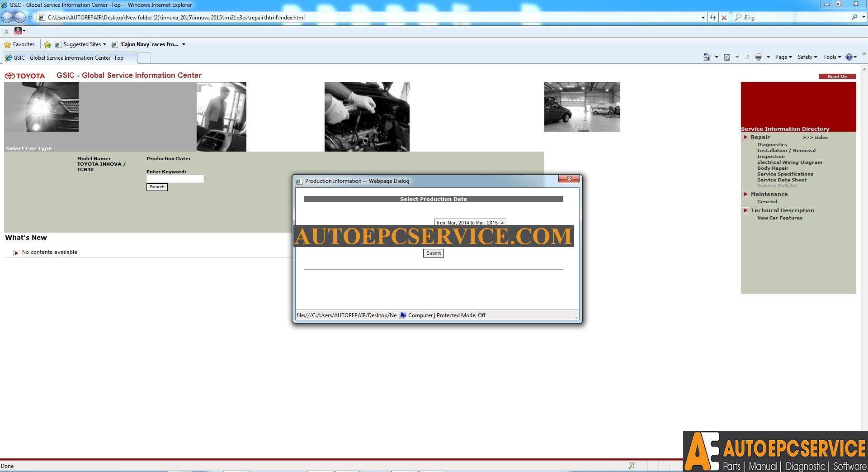Image resolution: width=868 pixels, height=472 pixels.
Task: Click the red Stop loading icon
Action: (724, 17)
